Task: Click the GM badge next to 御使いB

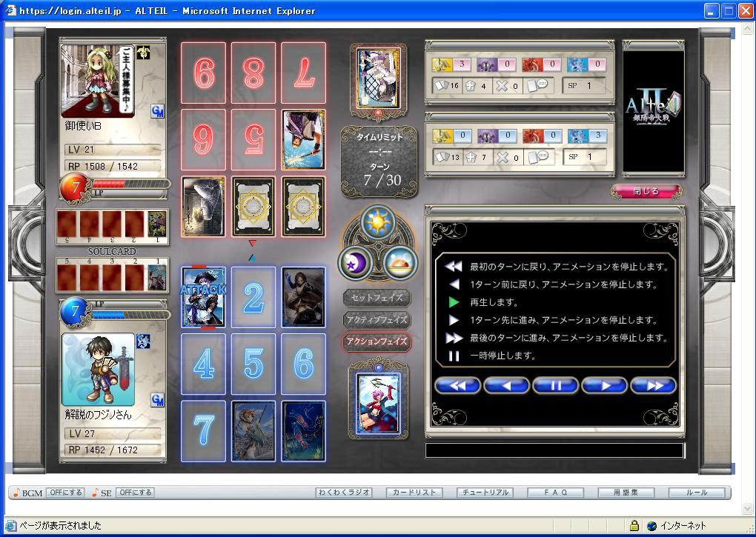Action: pyautogui.click(x=158, y=111)
